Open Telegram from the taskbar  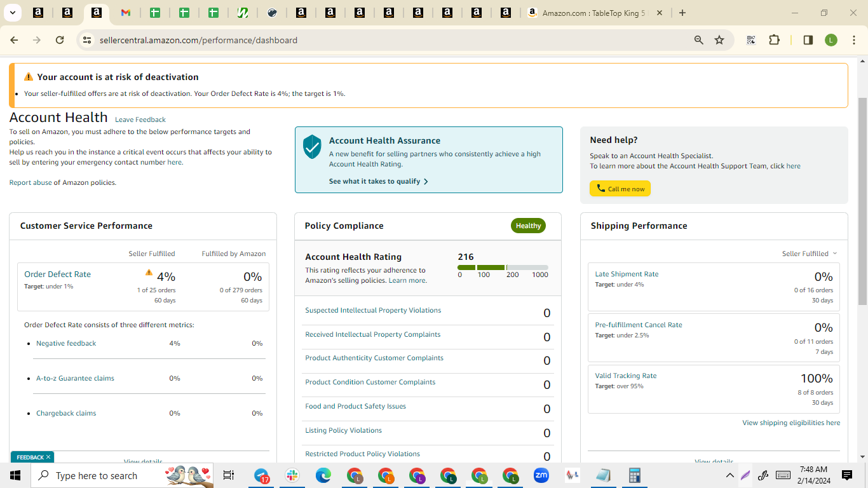[x=262, y=475]
